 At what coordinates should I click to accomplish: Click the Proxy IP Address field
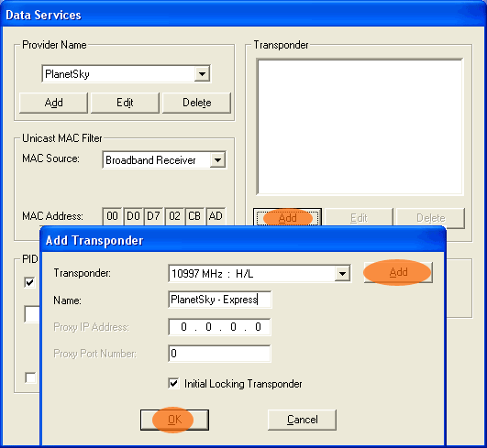tap(219, 327)
